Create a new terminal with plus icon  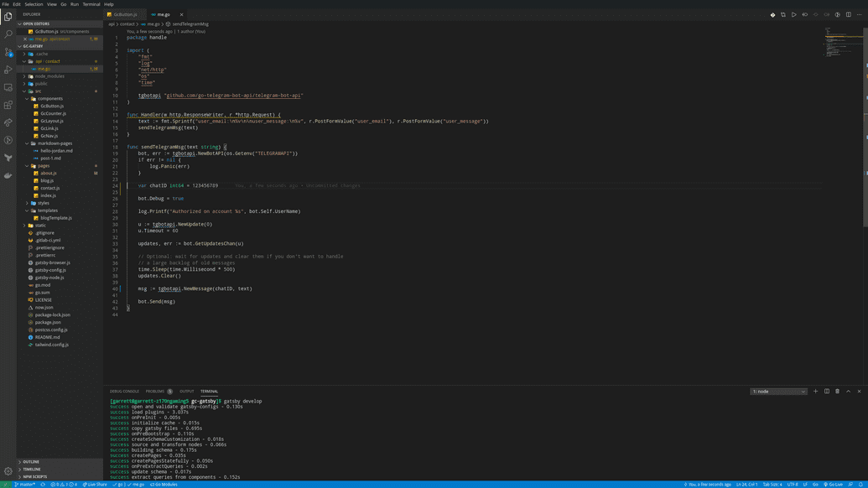click(x=815, y=392)
